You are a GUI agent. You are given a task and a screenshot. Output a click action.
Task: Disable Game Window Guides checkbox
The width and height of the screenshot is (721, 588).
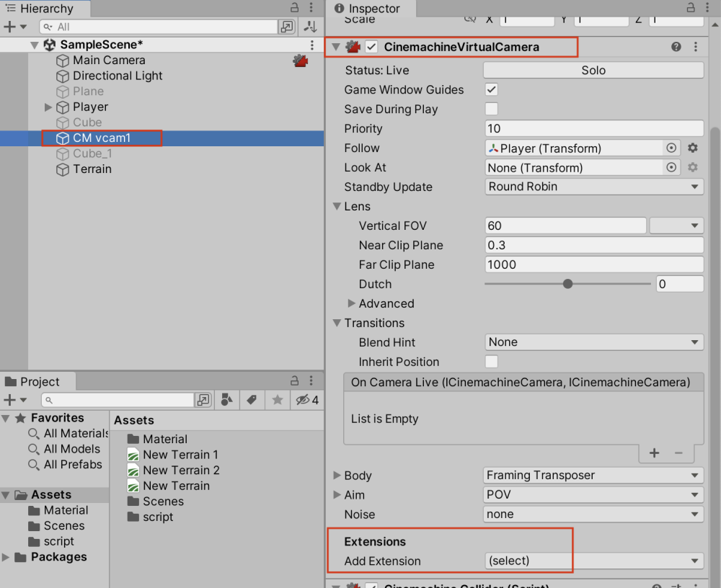492,89
